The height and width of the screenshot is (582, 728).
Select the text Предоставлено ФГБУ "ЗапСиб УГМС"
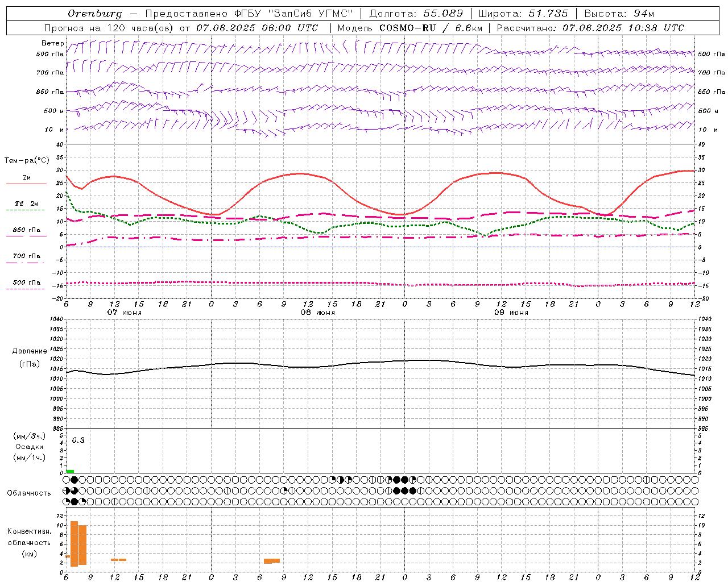(x=250, y=14)
